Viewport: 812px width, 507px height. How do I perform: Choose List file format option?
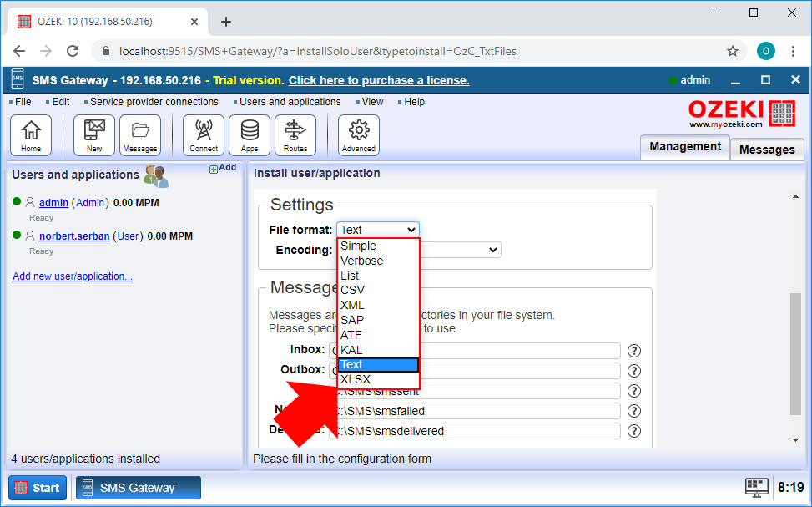point(377,276)
